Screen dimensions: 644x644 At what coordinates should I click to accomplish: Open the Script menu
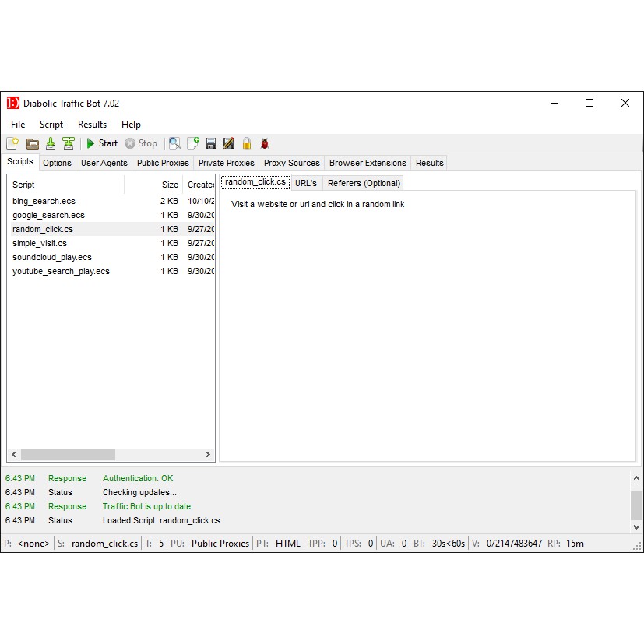pyautogui.click(x=51, y=125)
